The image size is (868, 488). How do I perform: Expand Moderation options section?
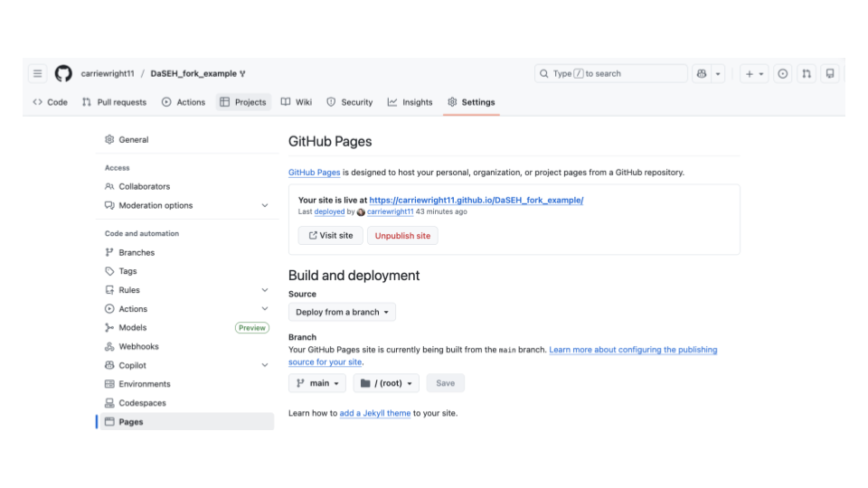point(265,205)
